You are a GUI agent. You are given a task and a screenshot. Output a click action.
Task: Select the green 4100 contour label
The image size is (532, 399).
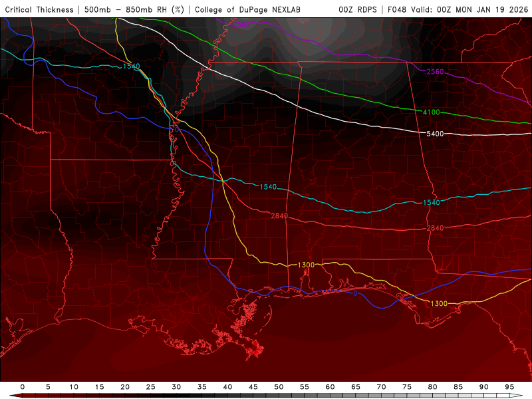(x=431, y=112)
